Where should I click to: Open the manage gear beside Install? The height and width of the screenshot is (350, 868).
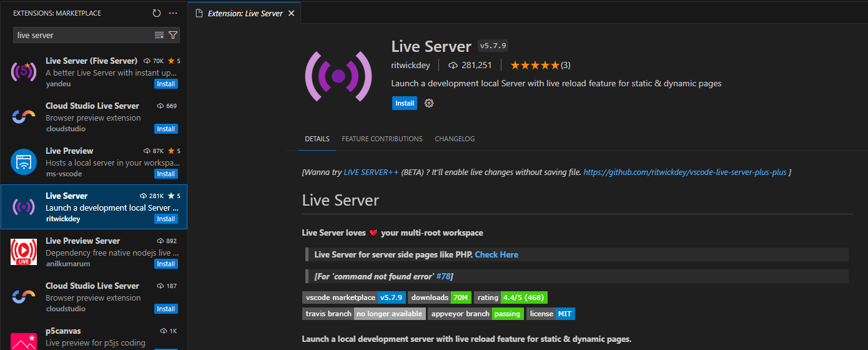point(429,103)
